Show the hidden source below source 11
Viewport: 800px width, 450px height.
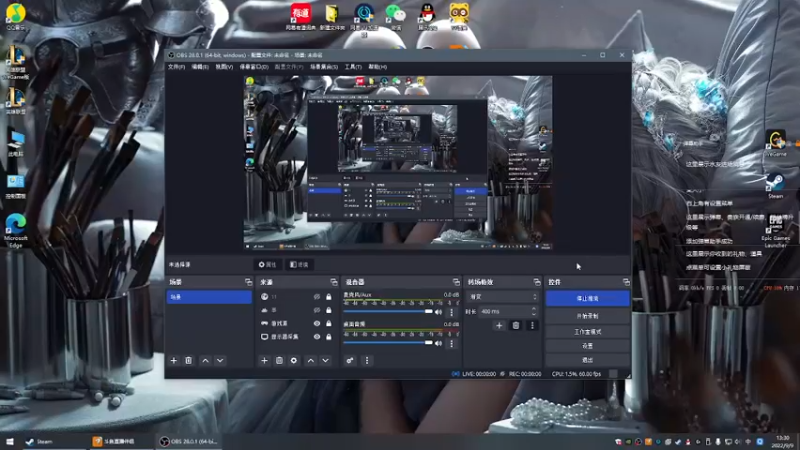(x=317, y=310)
